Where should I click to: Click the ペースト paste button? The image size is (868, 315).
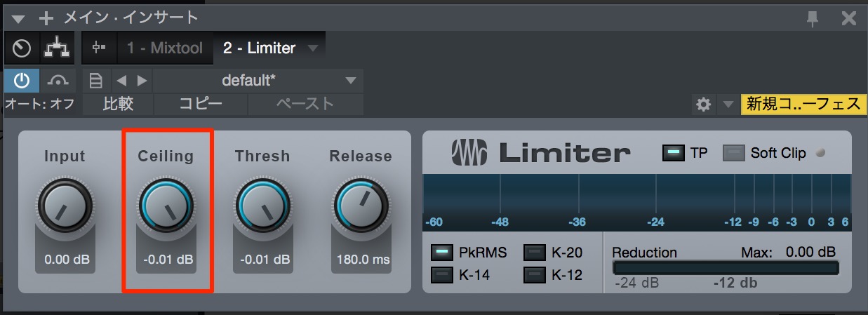305,105
